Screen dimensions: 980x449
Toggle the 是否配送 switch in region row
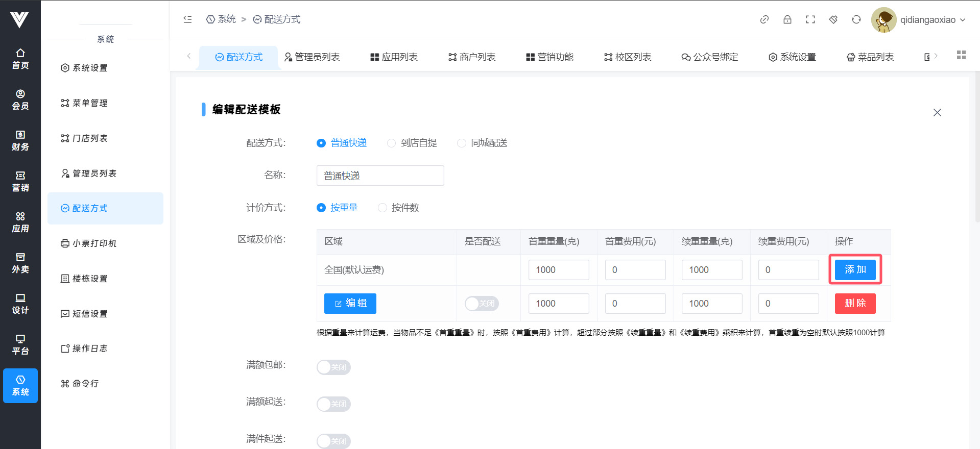coord(481,304)
